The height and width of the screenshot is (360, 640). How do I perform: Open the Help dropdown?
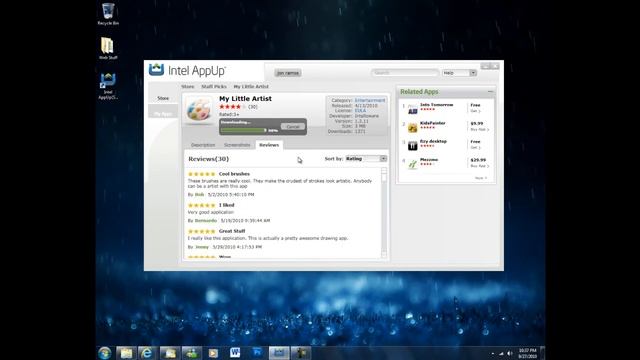tap(459, 73)
